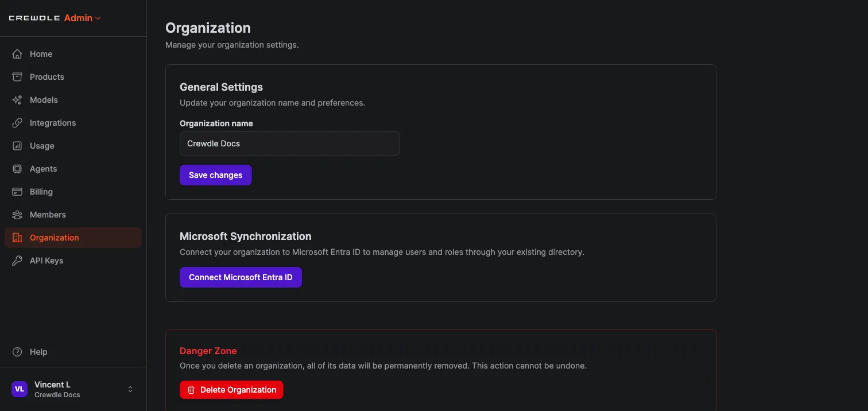Click the Help question mark icon
Screen dimensions: 868x411
click(17, 352)
